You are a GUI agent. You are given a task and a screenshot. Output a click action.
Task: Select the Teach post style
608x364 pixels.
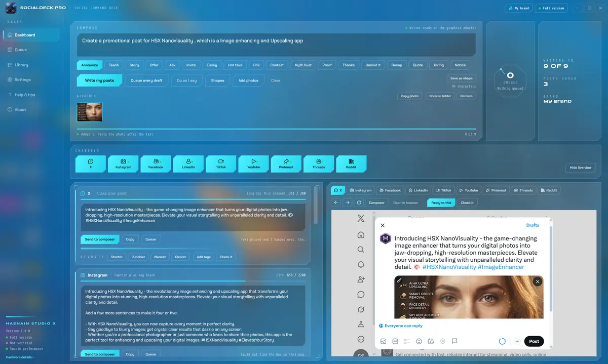tap(114, 65)
